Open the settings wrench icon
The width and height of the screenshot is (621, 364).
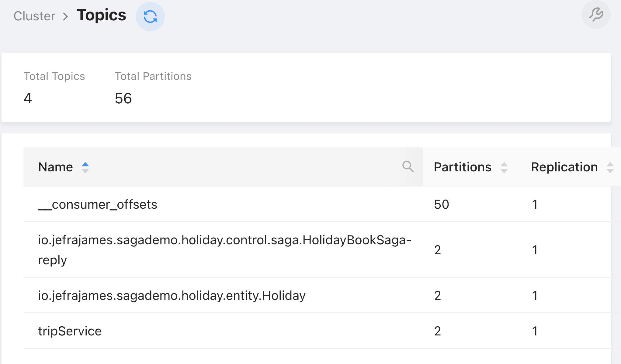pyautogui.click(x=596, y=14)
